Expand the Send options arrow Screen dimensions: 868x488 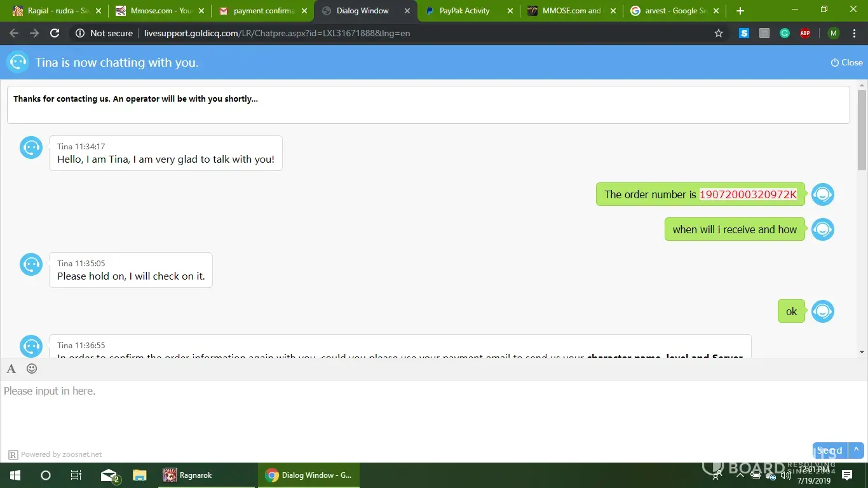click(856, 450)
